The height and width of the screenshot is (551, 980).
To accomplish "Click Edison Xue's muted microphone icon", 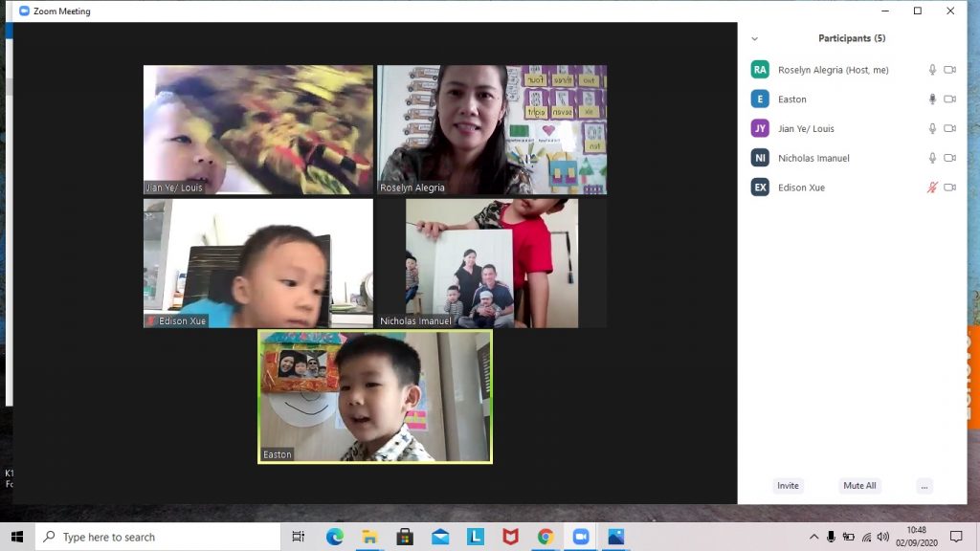I will (932, 187).
